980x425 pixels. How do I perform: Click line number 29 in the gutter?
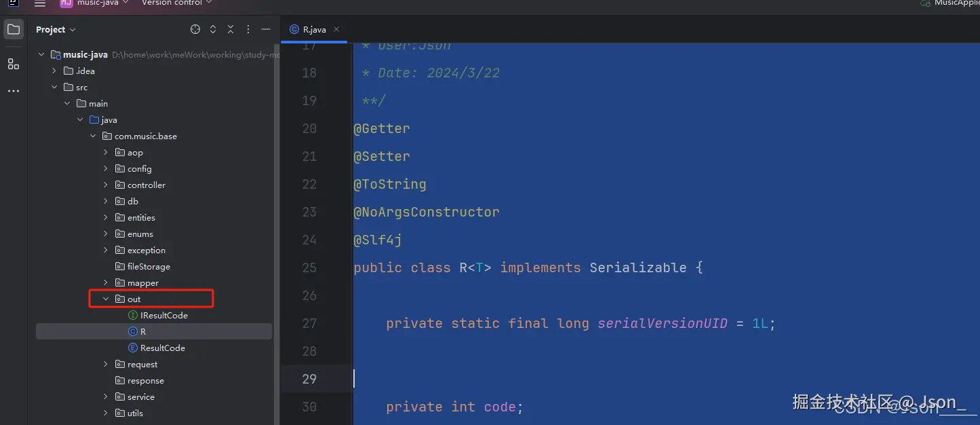309,379
